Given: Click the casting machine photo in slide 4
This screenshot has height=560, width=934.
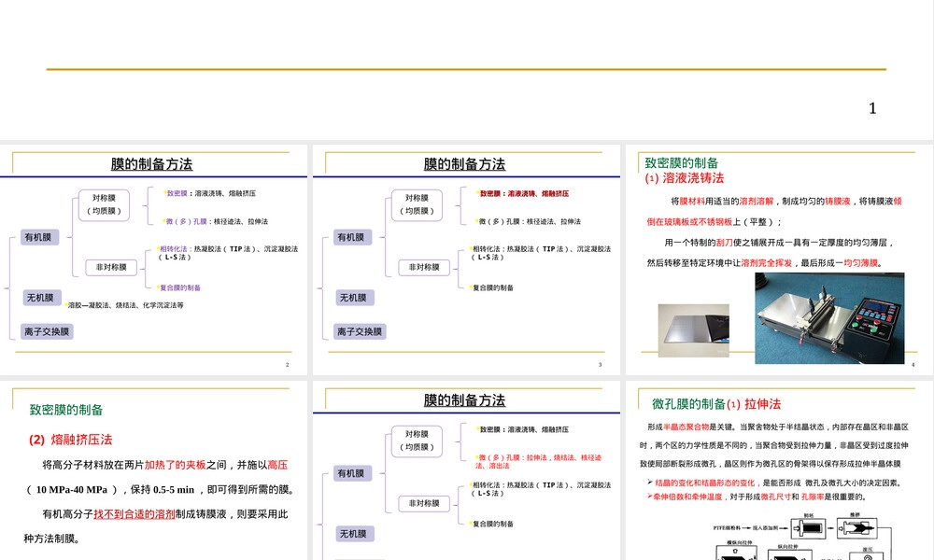Looking at the screenshot, I should pos(829,318).
